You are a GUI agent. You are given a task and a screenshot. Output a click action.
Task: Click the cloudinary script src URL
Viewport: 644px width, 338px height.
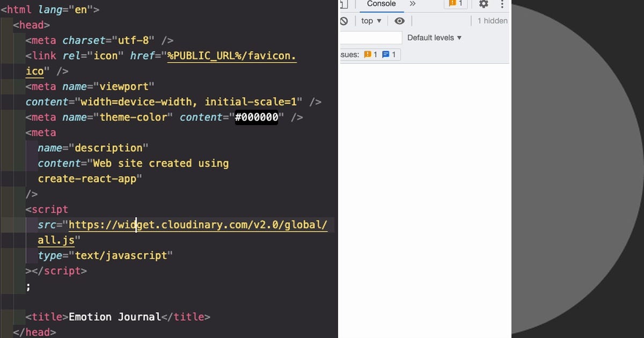(198, 224)
